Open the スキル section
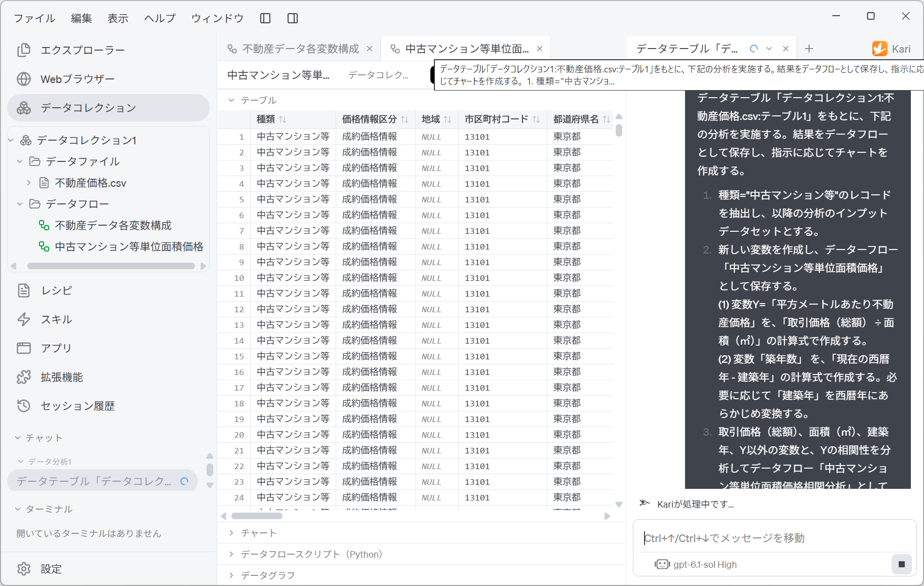This screenshot has height=586, width=924. click(x=108, y=319)
